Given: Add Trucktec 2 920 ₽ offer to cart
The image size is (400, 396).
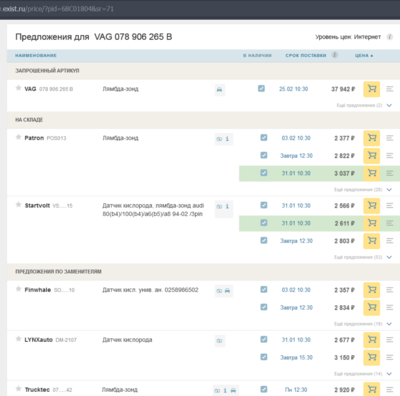Looking at the screenshot, I should click(372, 389).
